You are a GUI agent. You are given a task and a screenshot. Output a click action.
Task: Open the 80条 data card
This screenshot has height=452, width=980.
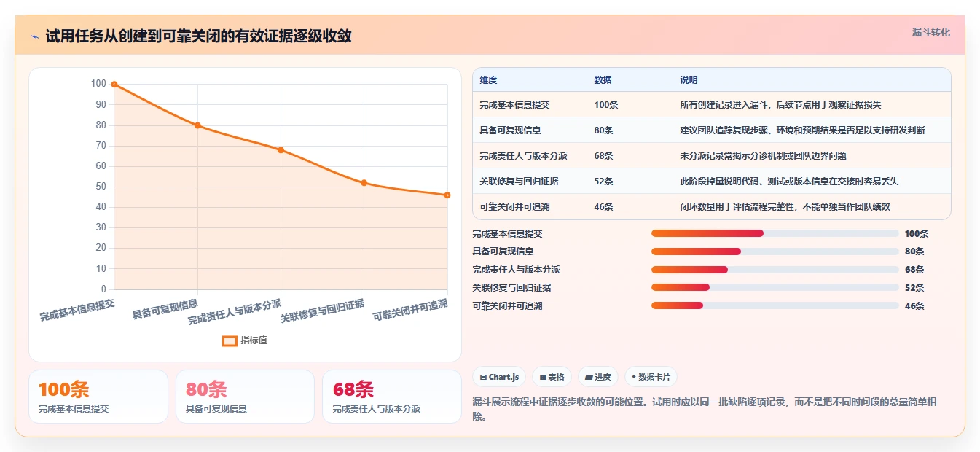[245, 397]
